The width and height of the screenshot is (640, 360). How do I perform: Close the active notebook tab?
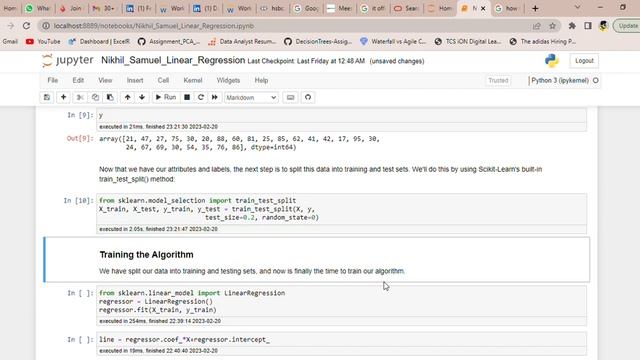pyautogui.click(x=483, y=8)
